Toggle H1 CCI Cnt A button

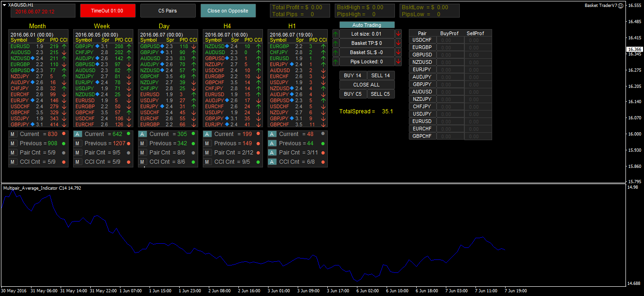click(272, 162)
